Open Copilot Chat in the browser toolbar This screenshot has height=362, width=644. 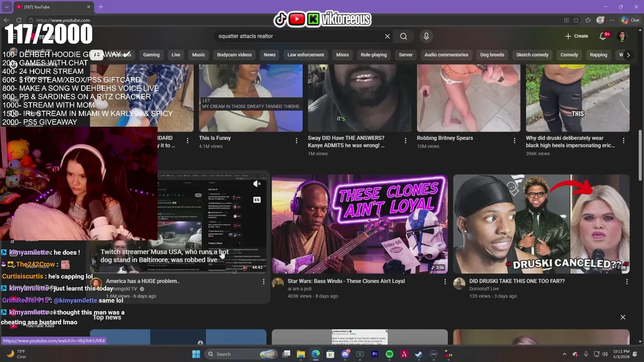(x=630, y=20)
